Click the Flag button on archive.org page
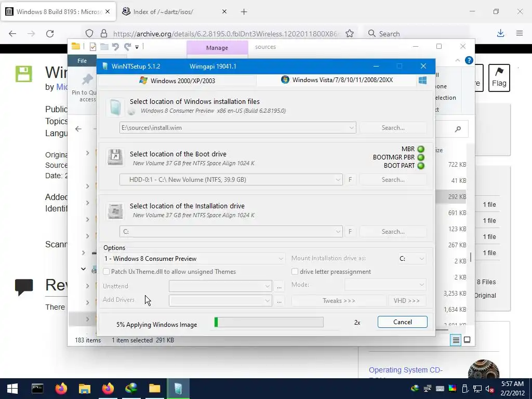Image resolution: width=532 pixels, height=399 pixels. [x=499, y=78]
